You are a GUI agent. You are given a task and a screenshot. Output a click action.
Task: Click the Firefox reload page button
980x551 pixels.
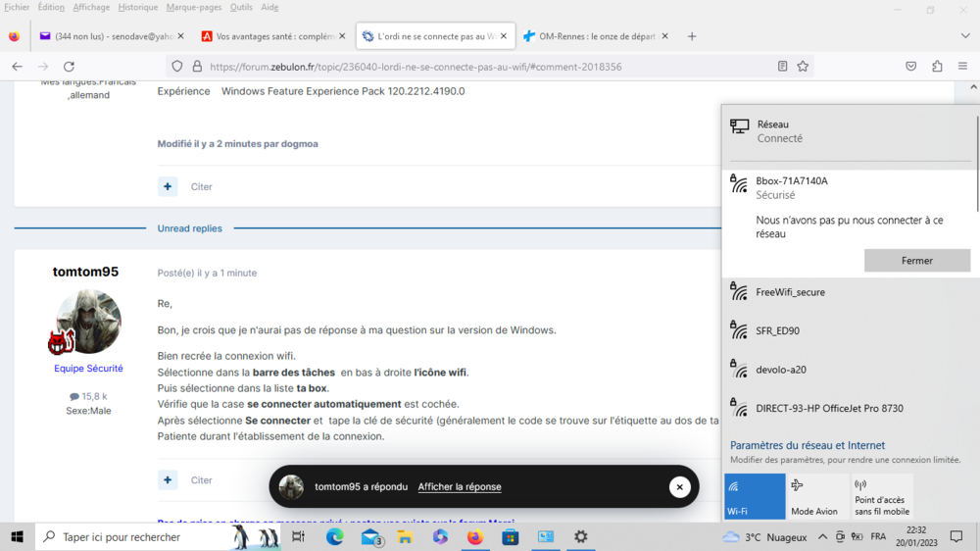(69, 67)
